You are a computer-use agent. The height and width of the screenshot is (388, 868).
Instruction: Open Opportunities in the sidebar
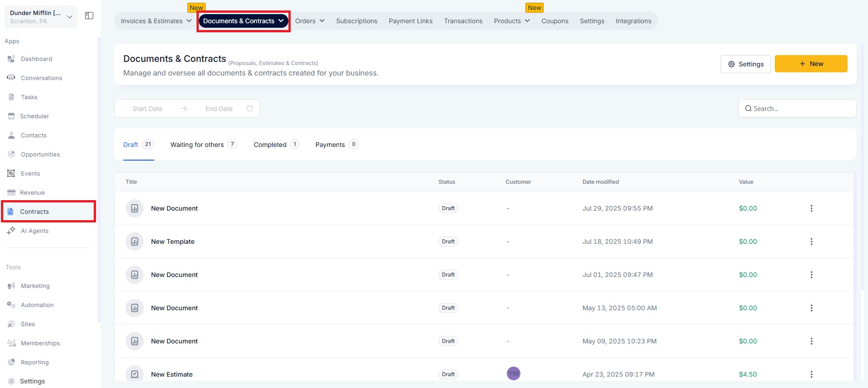(40, 154)
